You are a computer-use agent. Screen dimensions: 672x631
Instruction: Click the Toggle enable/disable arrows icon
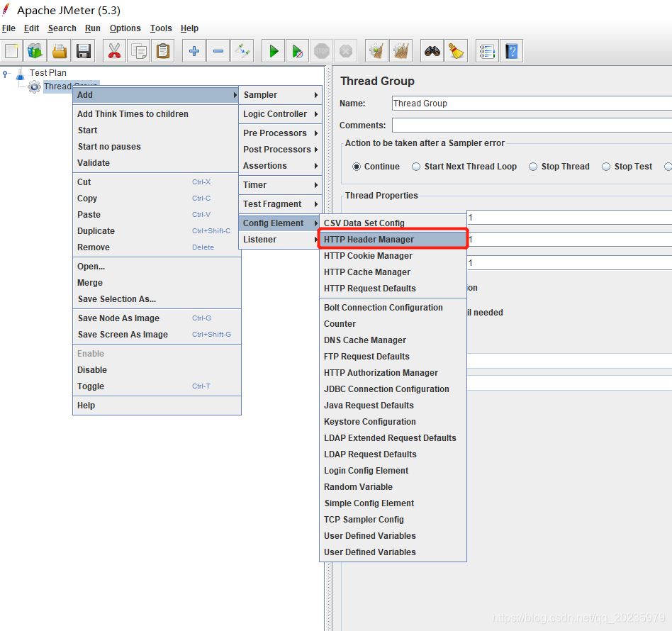click(242, 51)
